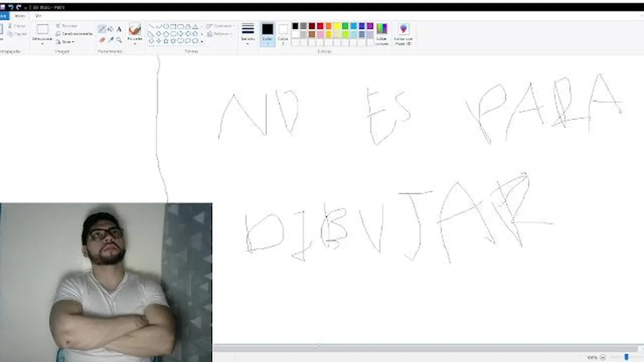Open Edit with Paint 3D
Screen dimensions: 644x362
coord(403,34)
